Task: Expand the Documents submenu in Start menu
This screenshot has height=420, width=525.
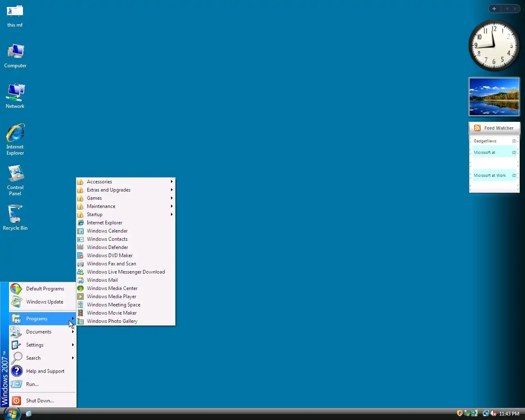Action: (43, 332)
